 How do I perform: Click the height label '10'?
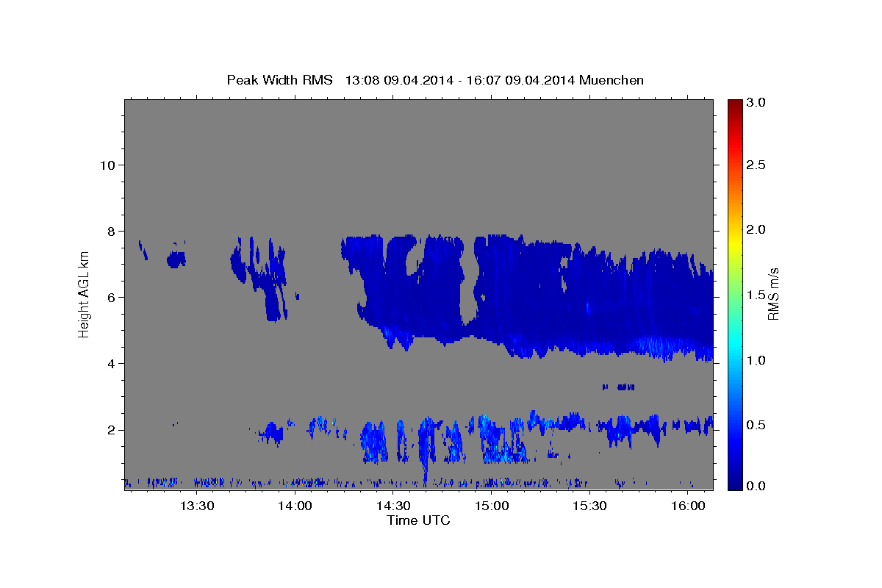tap(107, 165)
